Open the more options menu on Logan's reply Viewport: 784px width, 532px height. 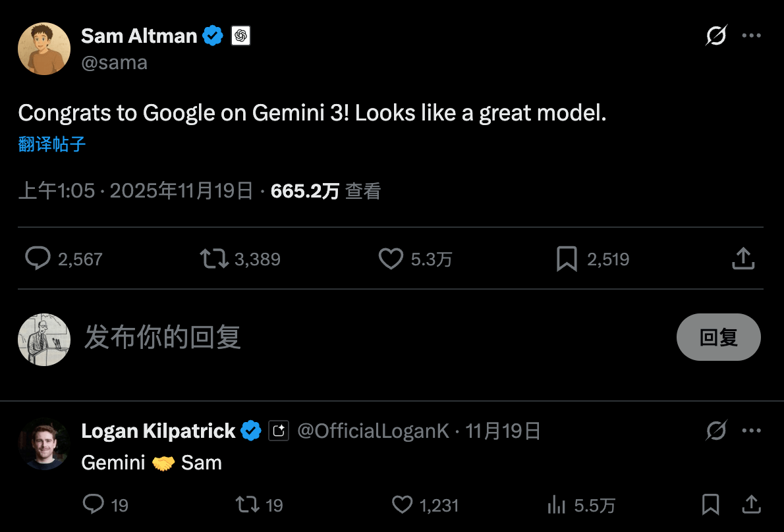(752, 430)
